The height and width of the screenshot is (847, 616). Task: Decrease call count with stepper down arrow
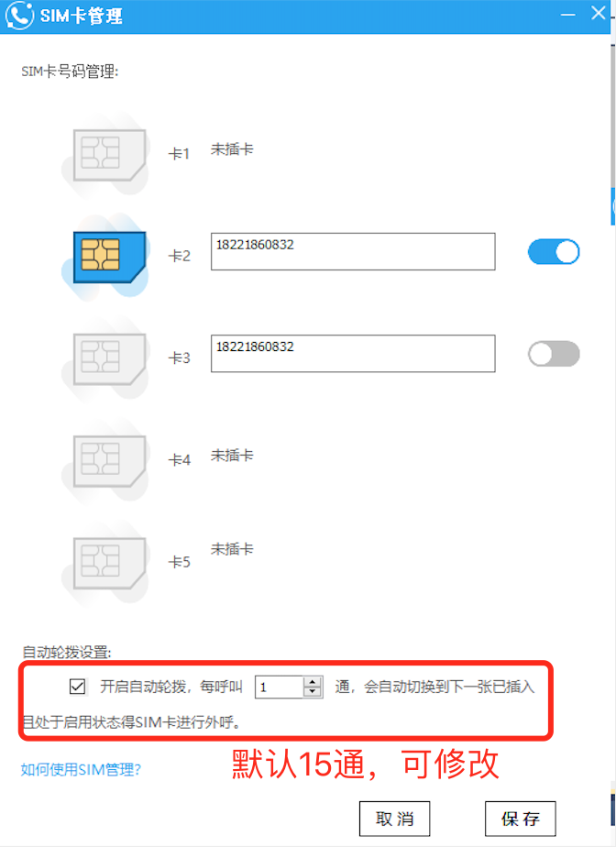pyautogui.click(x=313, y=692)
